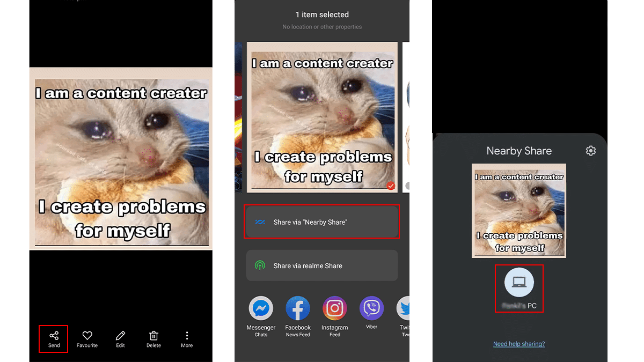Tap the Nearby Share preview thumbnail
644x362 pixels.
pyautogui.click(x=519, y=211)
